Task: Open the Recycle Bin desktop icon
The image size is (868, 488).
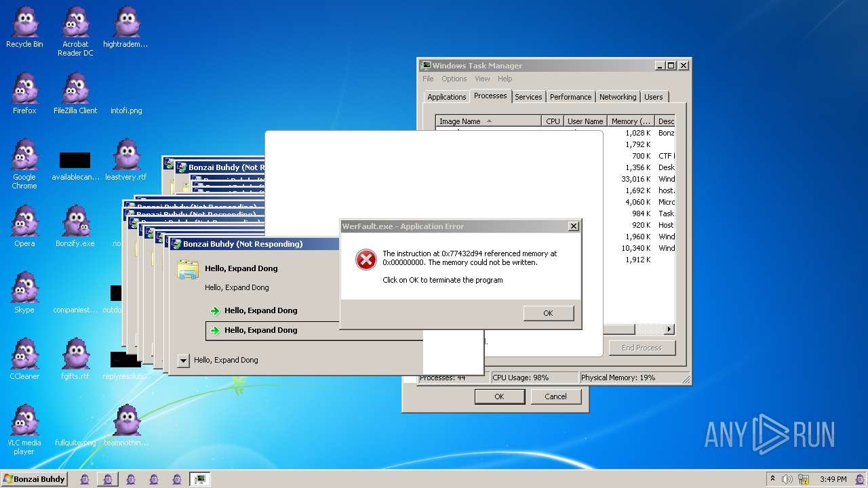Action: point(24,27)
